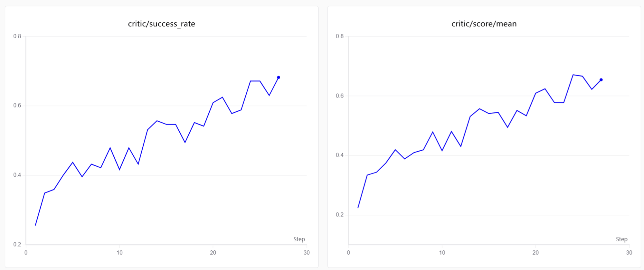Click x-axis tick 20 on score/mean chart

click(535, 253)
